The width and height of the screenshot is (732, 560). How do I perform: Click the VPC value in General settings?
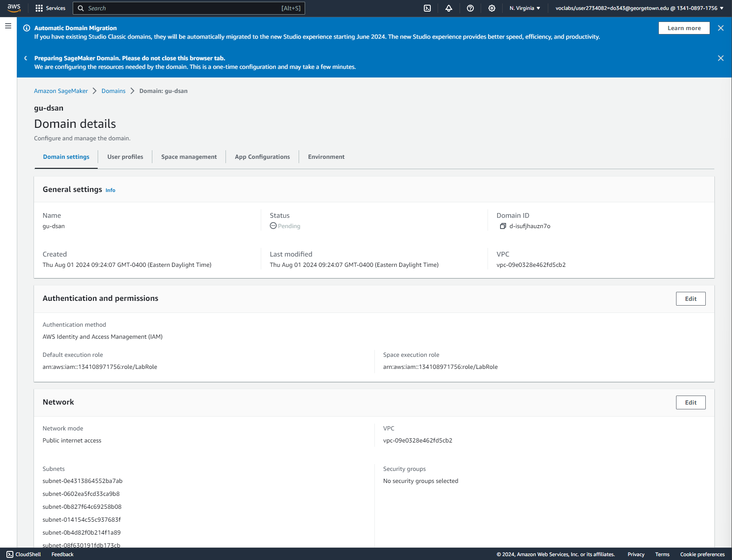click(531, 265)
